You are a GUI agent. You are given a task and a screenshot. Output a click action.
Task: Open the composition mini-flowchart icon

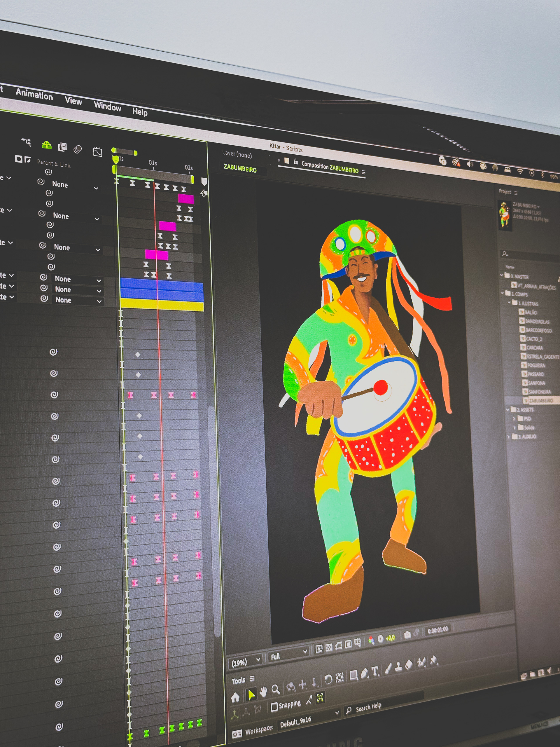26,142
